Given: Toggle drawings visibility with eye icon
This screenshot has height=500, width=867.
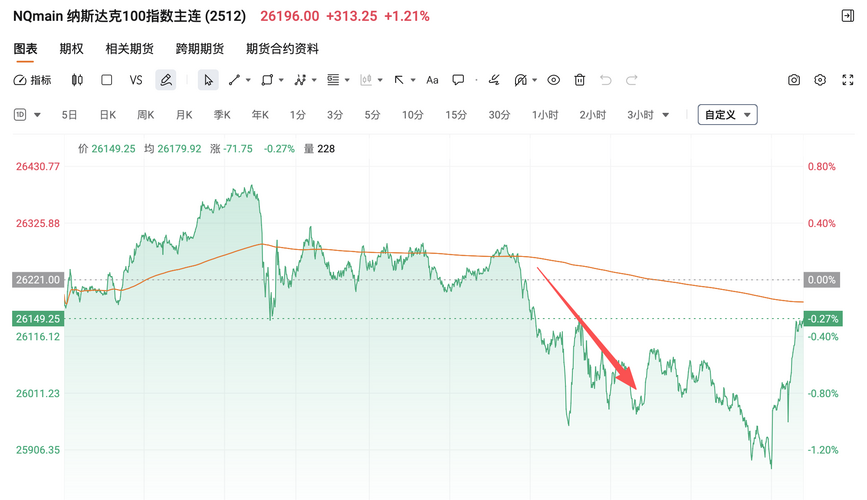Looking at the screenshot, I should (x=553, y=80).
